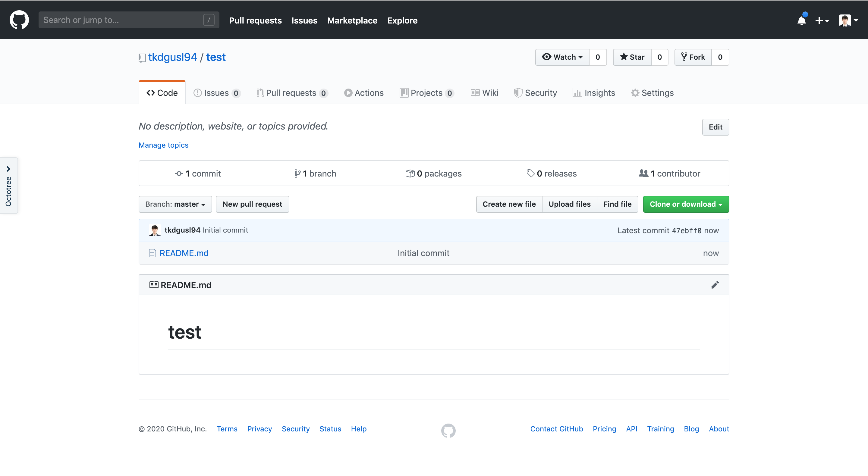Screen dimensions: 868x476
Task: Open the Manage topics link
Action: [x=163, y=145]
